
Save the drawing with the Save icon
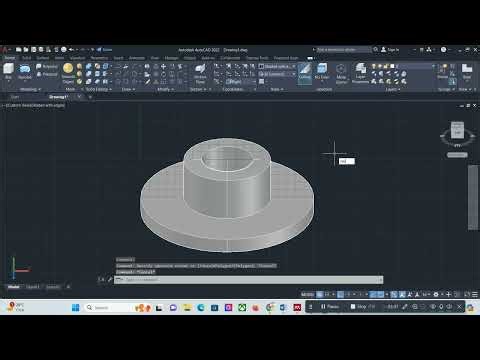[33, 50]
